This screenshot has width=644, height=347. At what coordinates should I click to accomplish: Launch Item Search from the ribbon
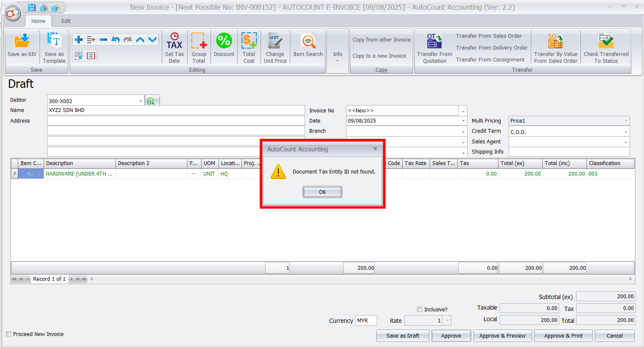(308, 42)
